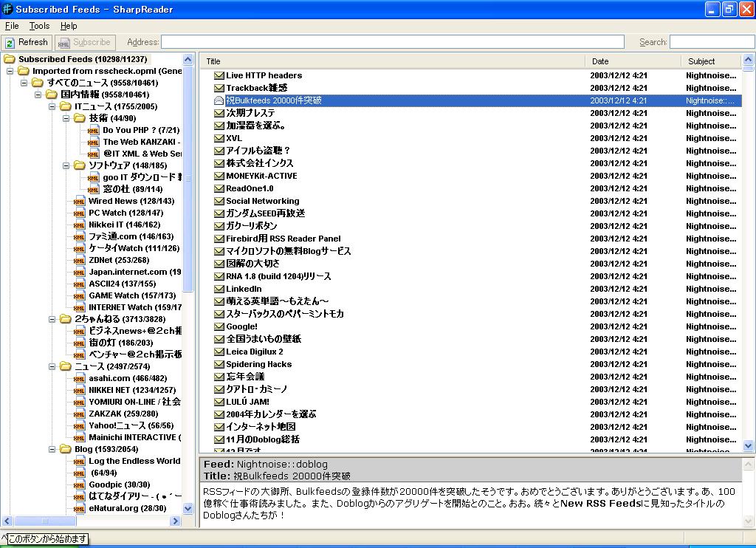Viewport: 756px width, 548px height.
Task: Click the XML icon beside ZDNet
Action: [x=80, y=261]
